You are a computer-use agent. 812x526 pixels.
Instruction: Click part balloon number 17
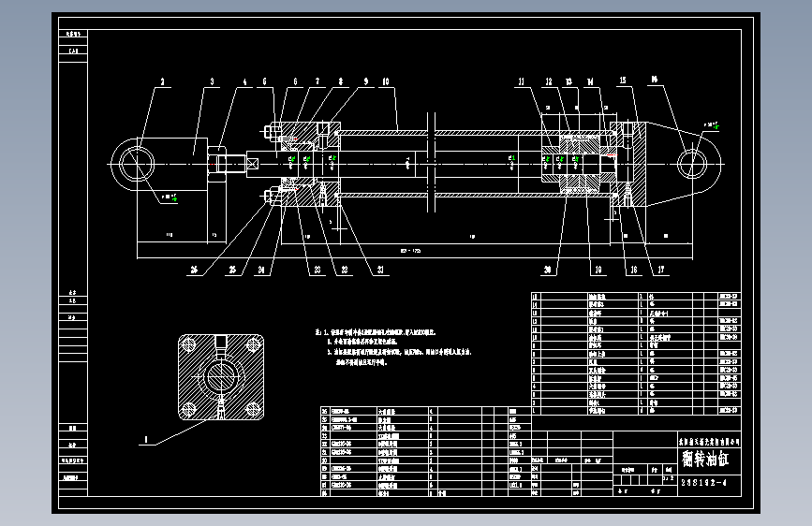point(661,270)
